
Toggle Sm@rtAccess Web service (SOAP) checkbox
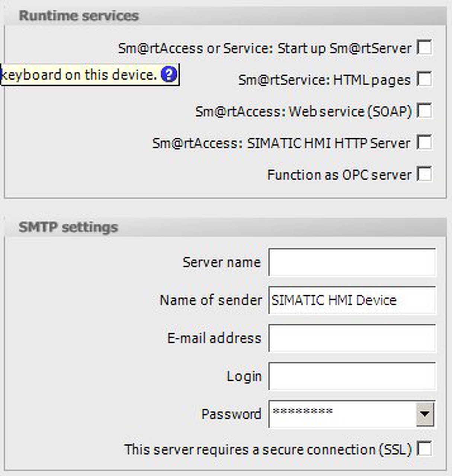click(x=424, y=111)
